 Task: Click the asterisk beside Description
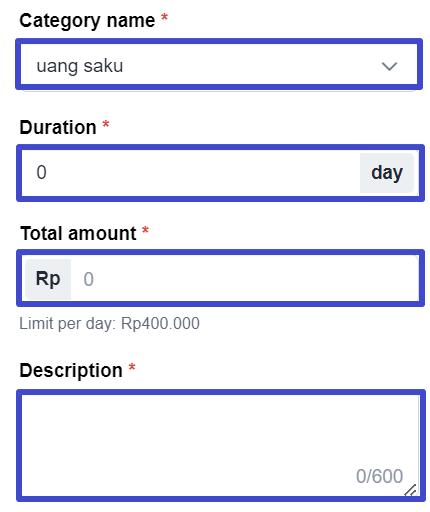[132, 367]
